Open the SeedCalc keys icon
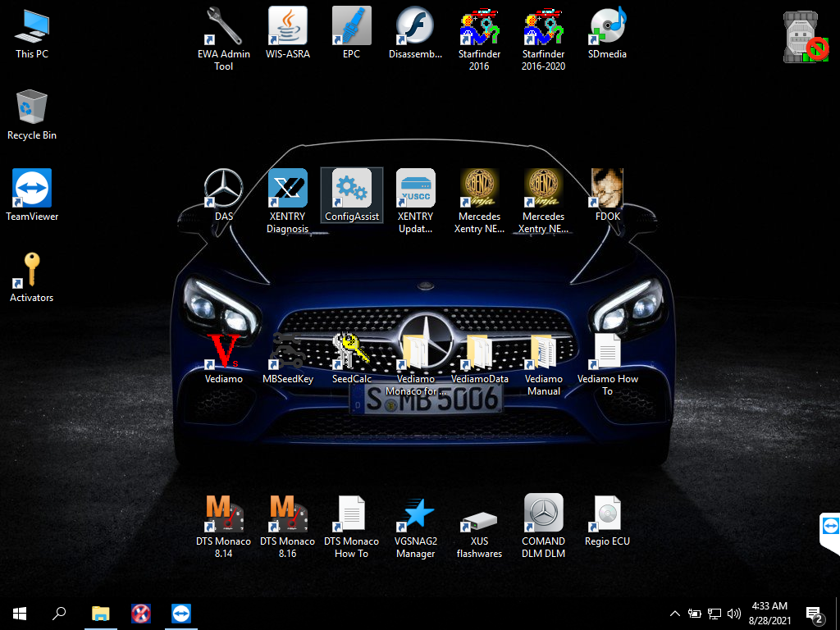 tap(351, 352)
